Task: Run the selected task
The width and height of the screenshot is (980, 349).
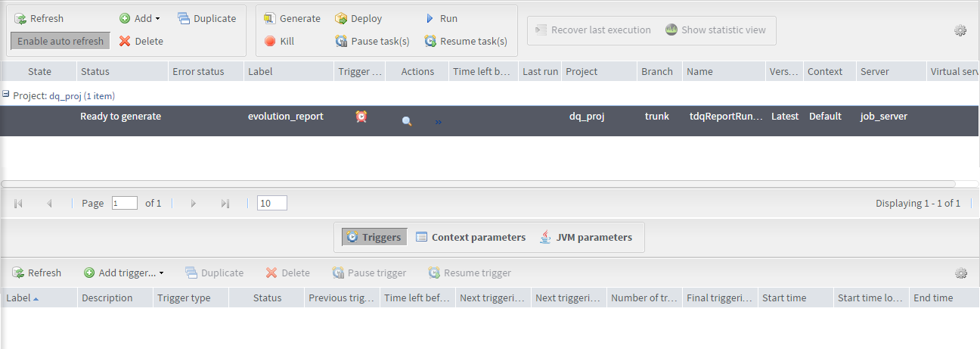Action: click(x=441, y=18)
